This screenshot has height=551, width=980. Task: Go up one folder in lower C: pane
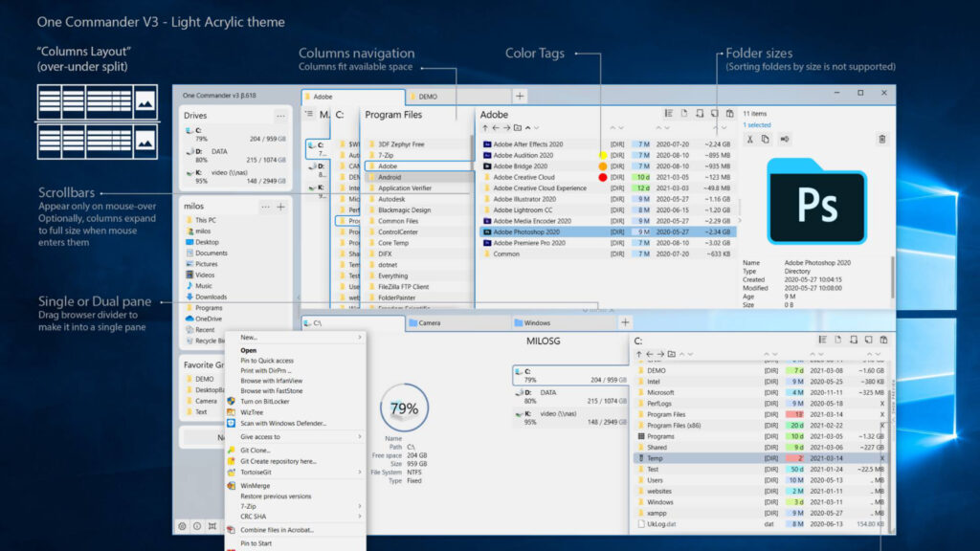[638, 354]
